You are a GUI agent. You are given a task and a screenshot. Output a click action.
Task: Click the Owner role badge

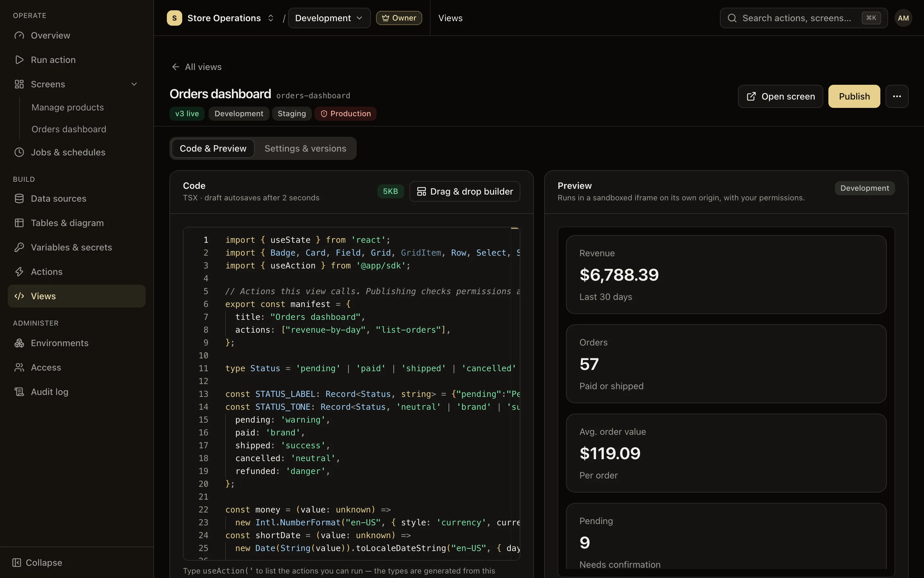399,18
